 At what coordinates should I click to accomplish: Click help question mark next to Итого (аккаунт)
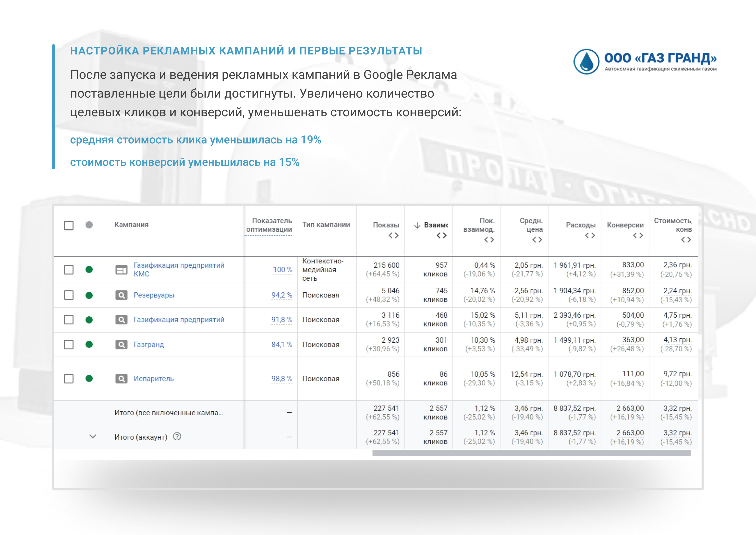177,437
